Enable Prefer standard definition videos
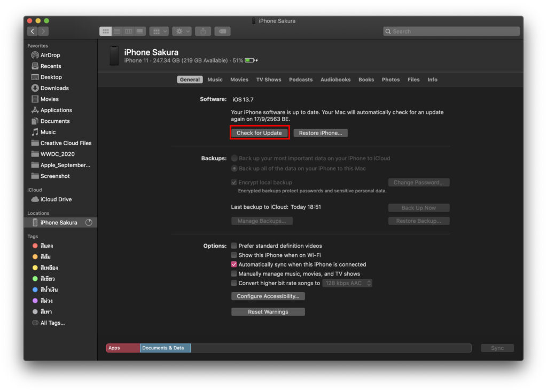547x392 pixels. [234, 246]
